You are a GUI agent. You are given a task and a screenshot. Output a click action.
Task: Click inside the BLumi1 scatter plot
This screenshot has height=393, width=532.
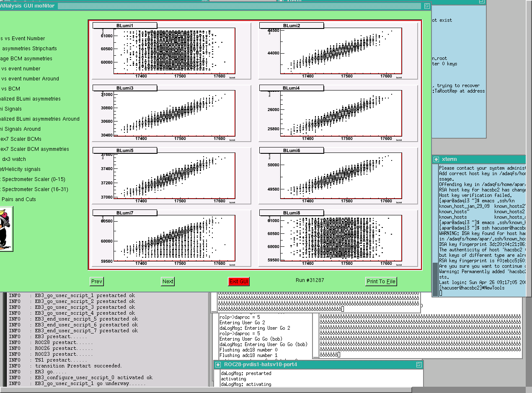174,51
